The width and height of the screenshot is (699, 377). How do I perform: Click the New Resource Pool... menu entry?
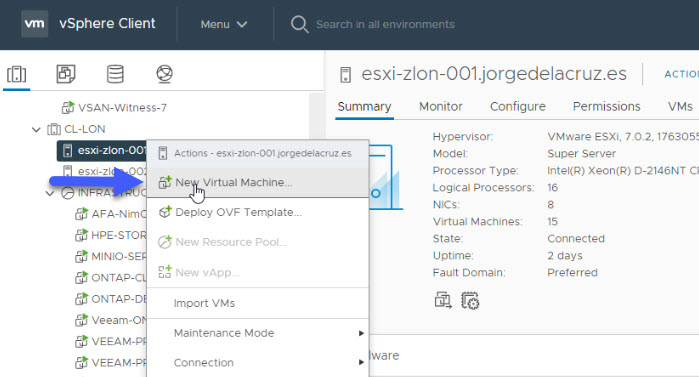coord(258,242)
